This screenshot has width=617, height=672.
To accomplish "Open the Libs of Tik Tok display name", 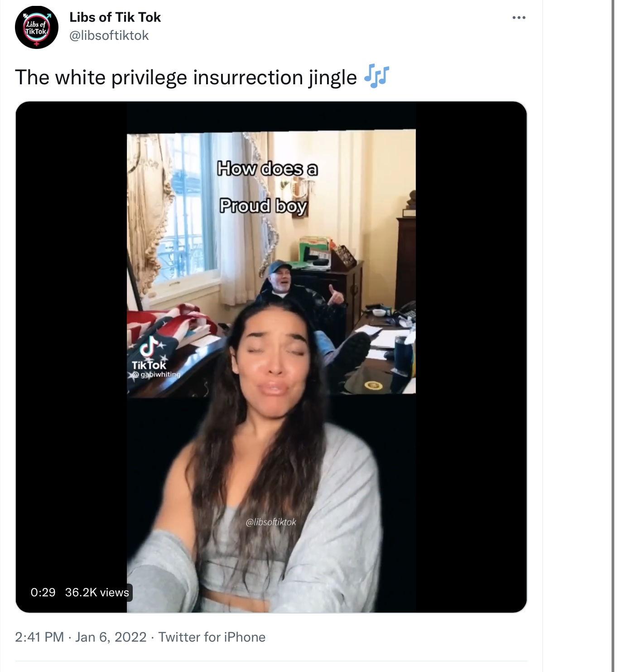I will pos(115,17).
